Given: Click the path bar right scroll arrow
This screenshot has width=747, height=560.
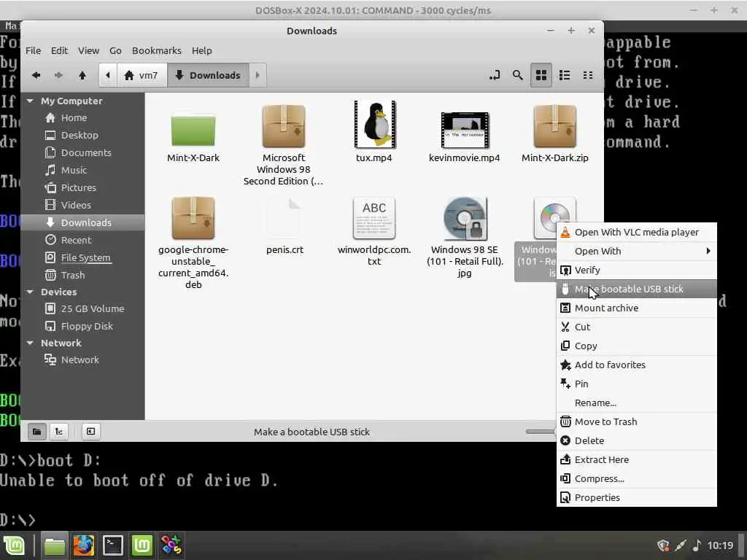Looking at the screenshot, I should (x=258, y=75).
